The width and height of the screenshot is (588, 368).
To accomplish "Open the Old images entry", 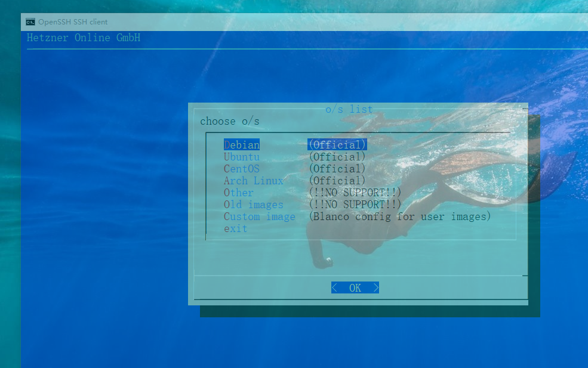I will (254, 205).
